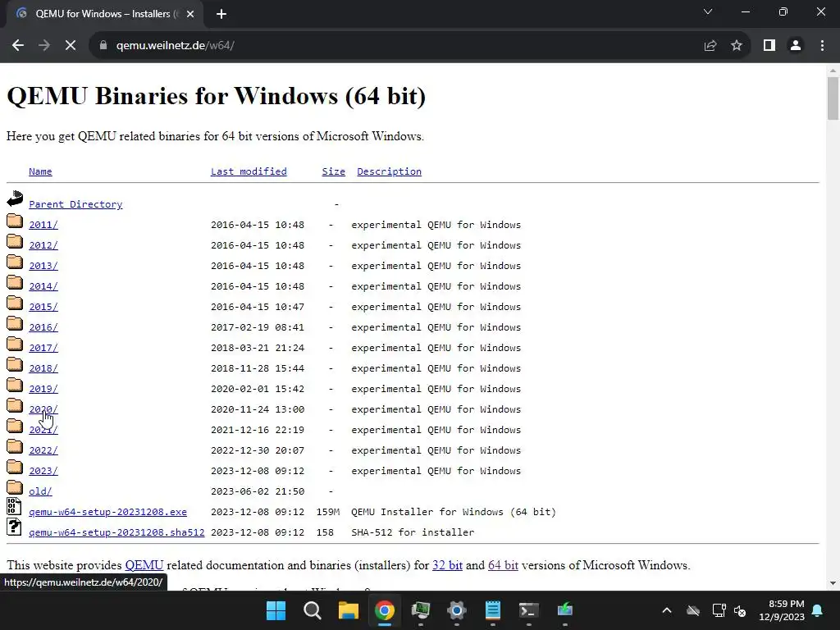This screenshot has height=630, width=840.
Task: Open the 2017/ folder link
Action: (43, 348)
